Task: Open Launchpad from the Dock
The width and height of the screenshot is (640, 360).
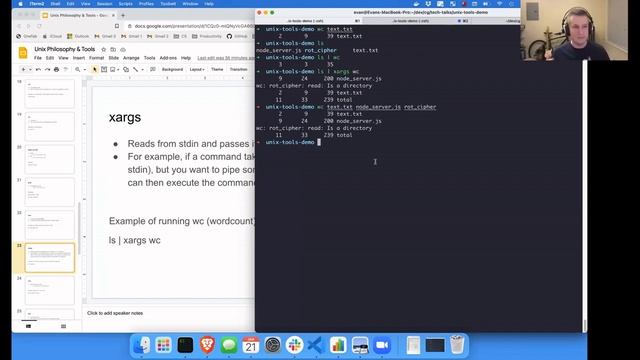Action: (164, 345)
